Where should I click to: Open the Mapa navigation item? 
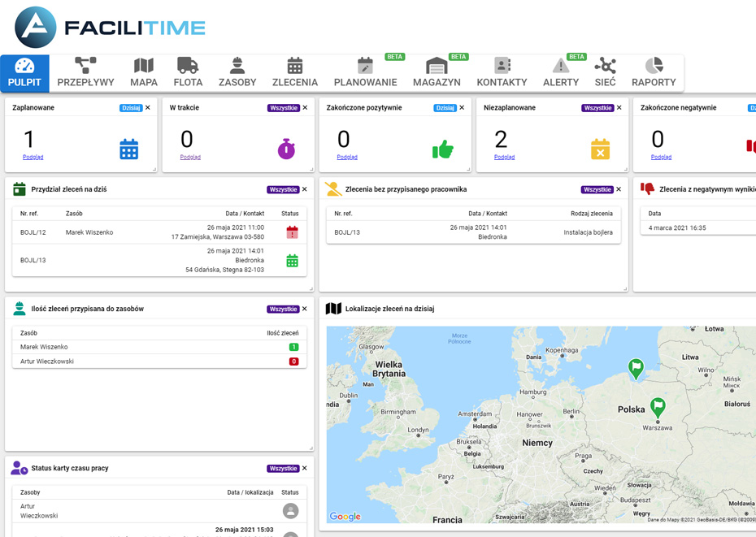point(144,71)
